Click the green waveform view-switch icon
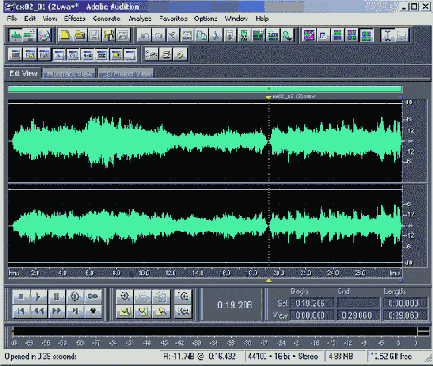 pyautogui.click(x=16, y=35)
